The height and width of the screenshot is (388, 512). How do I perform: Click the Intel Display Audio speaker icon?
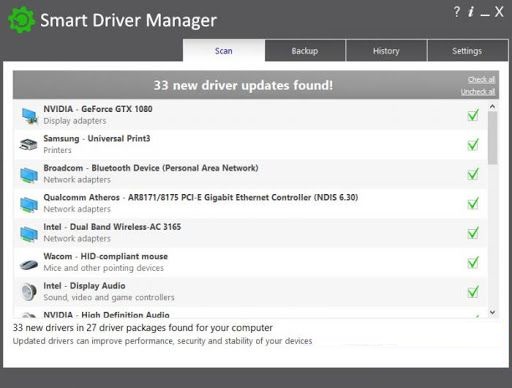click(x=29, y=292)
